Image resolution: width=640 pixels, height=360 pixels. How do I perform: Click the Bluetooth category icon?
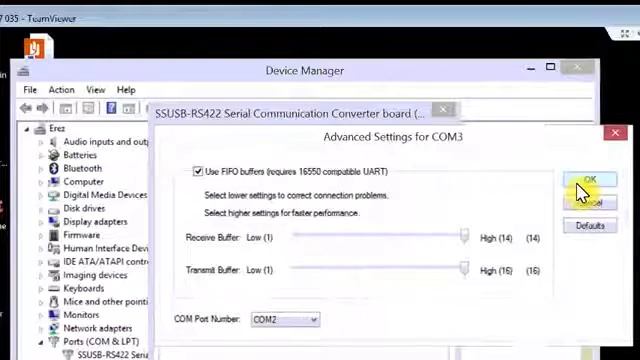pos(53,168)
